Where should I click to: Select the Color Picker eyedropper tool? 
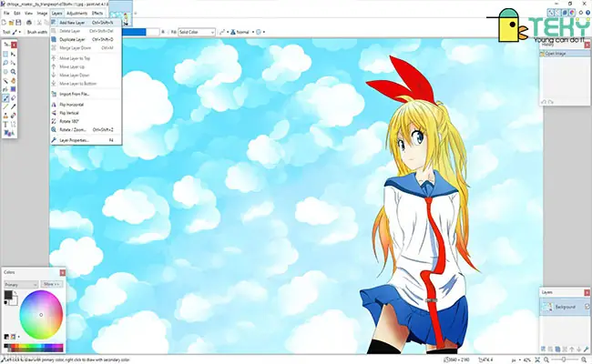click(x=14, y=106)
